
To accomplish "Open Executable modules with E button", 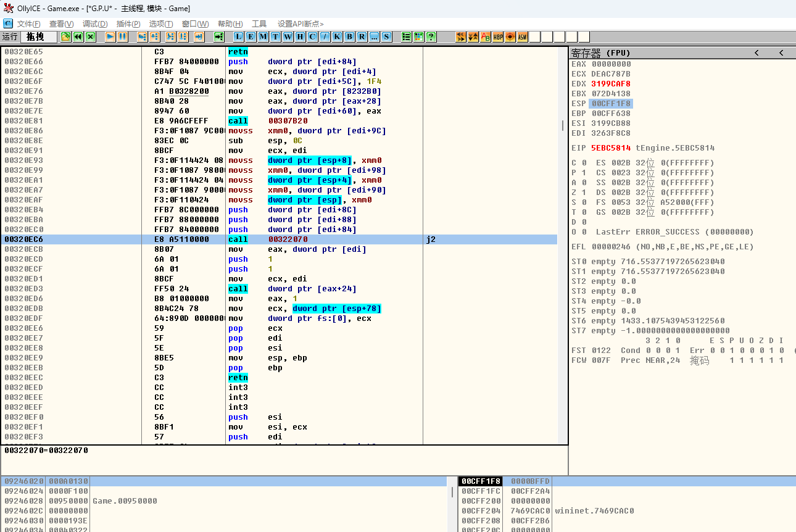I will 251,36.
